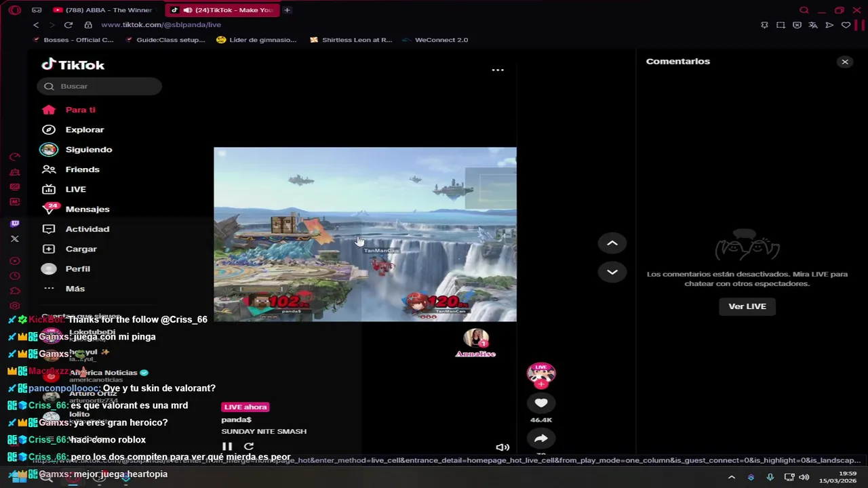868x488 pixels.
Task: Bookmark page with heart icon
Action: pyautogui.click(x=846, y=25)
